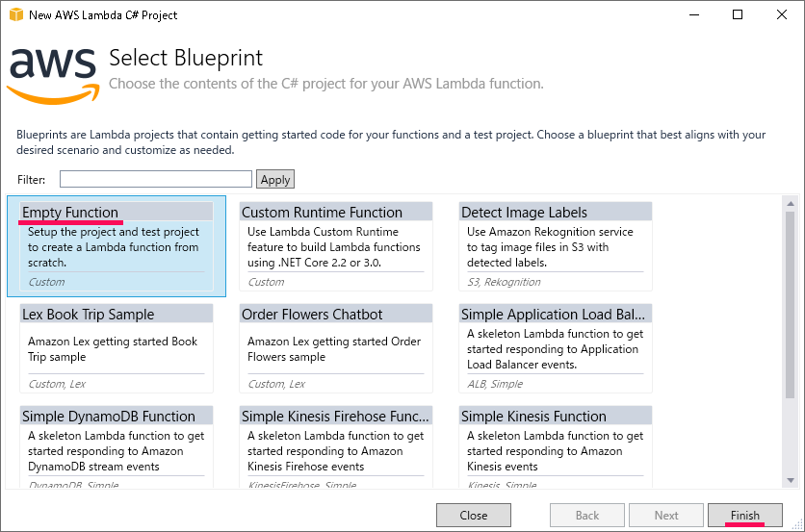This screenshot has width=805, height=532.
Task: Click 'Choose the contents of the C# project' subtitle
Action: point(326,83)
